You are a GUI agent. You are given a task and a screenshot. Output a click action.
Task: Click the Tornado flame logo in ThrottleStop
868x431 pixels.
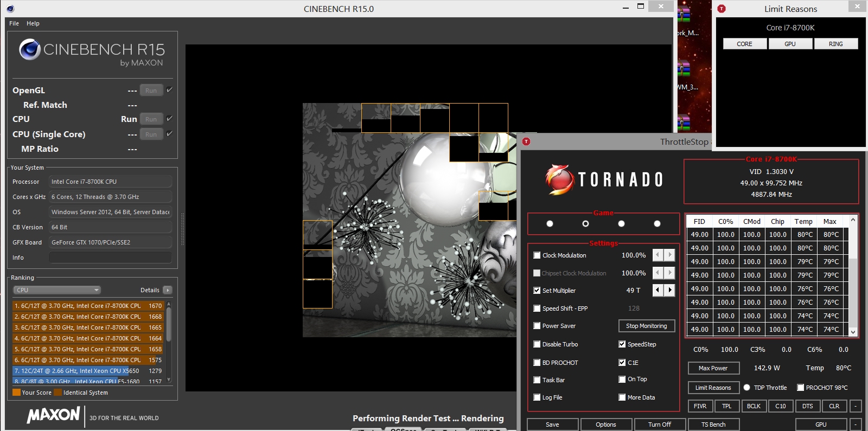560,179
